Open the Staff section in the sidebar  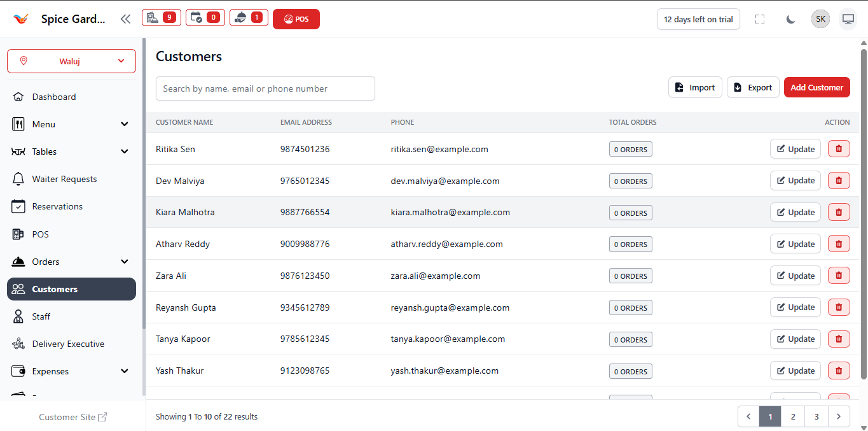coord(41,316)
